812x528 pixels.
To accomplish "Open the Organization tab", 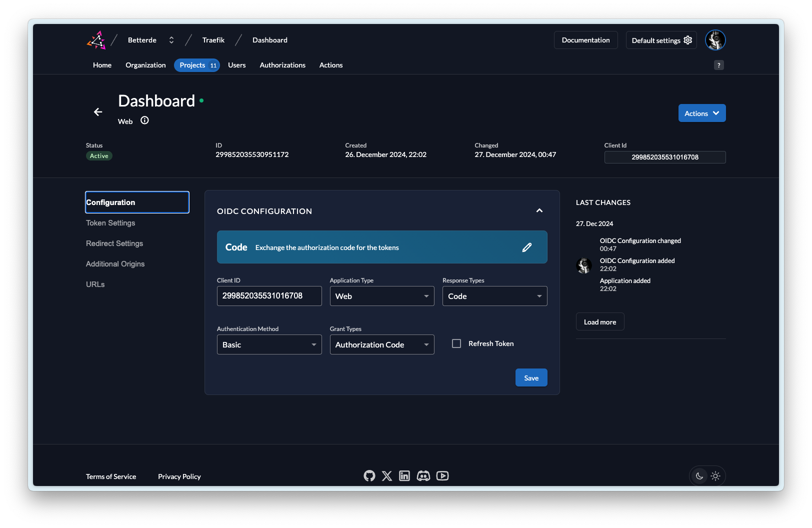I will 145,65.
